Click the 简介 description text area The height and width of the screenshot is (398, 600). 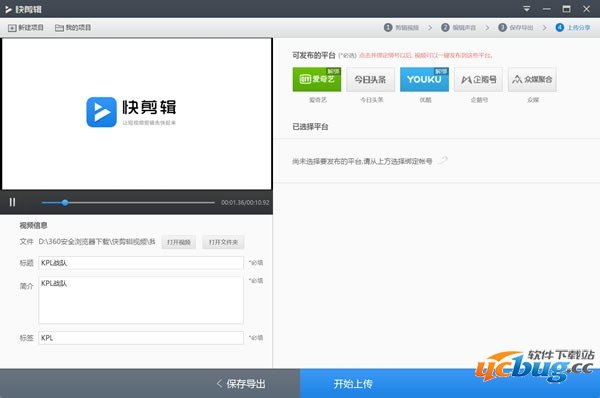click(141, 300)
